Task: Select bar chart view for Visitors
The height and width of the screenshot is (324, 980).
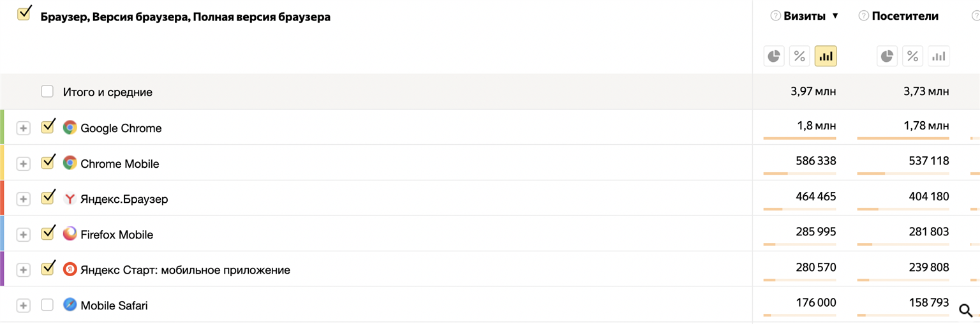Action: [939, 56]
